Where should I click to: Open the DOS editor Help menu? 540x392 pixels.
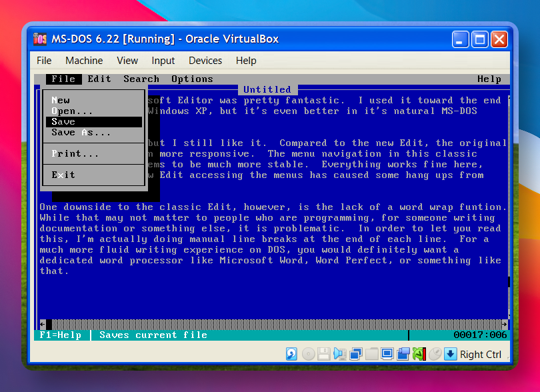click(x=489, y=79)
